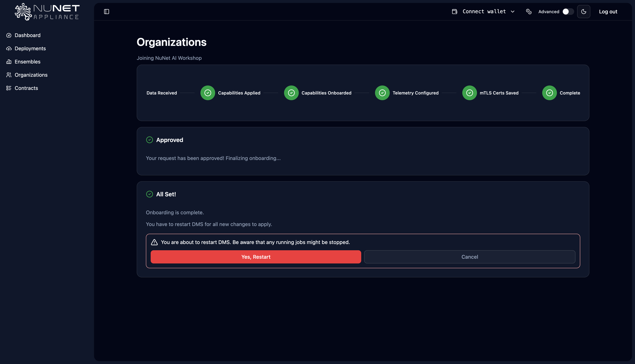635x364 pixels.
Task: Click the sidebar collapse panel icon
Action: pyautogui.click(x=106, y=12)
